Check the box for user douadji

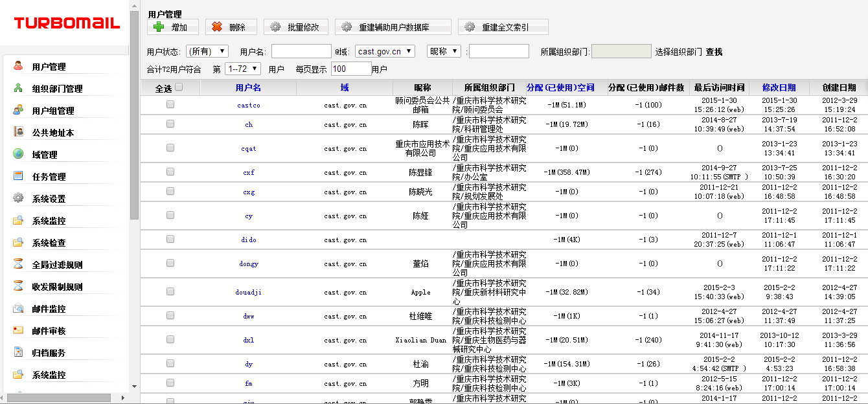click(170, 291)
